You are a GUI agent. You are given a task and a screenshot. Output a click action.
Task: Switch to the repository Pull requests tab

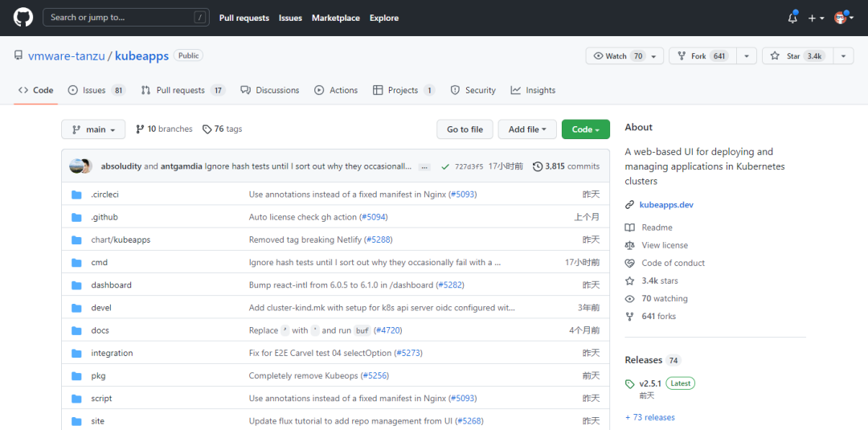[183, 90]
